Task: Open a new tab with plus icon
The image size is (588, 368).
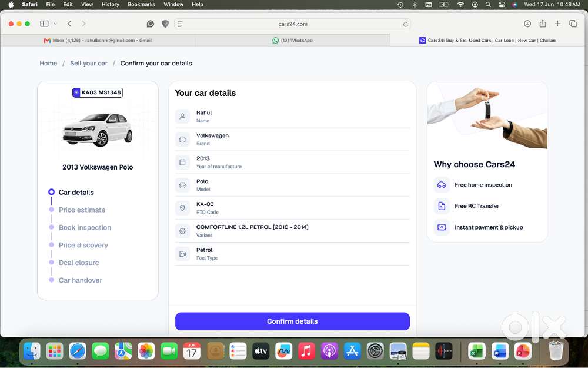Action: point(557,24)
